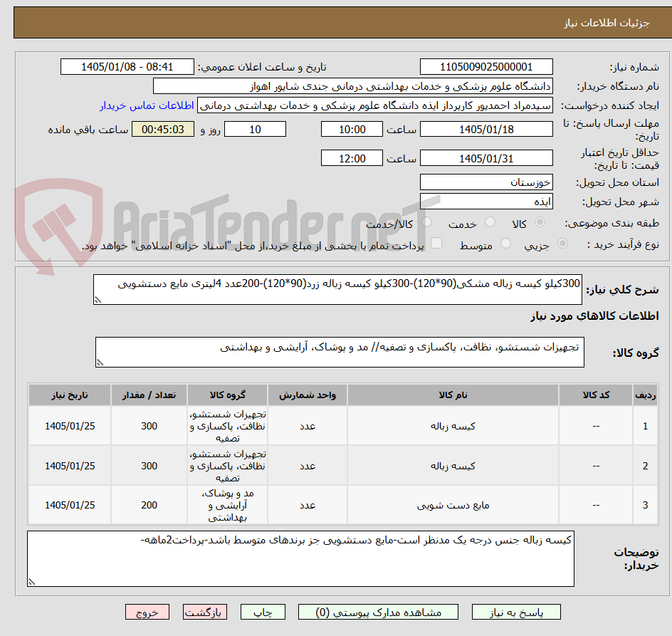Screen dimensions: 672x636
Task: Click the remaining time field 00:45:03
Action: tap(163, 129)
